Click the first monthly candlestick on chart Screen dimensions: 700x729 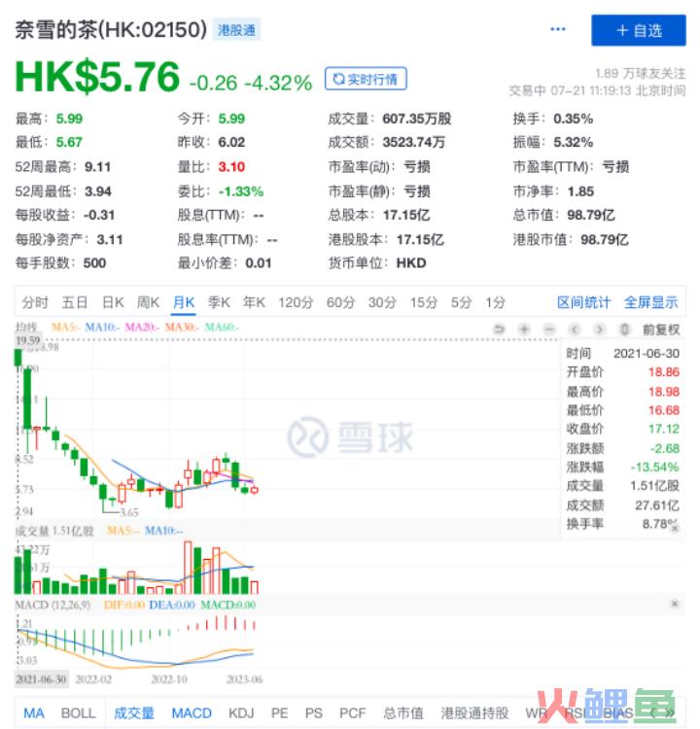click(x=18, y=358)
